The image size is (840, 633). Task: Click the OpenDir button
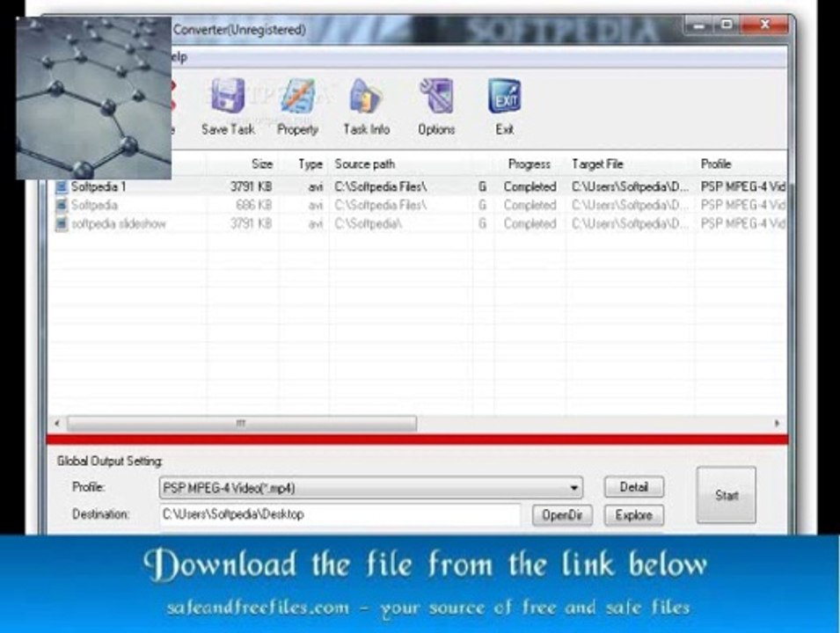tap(562, 515)
